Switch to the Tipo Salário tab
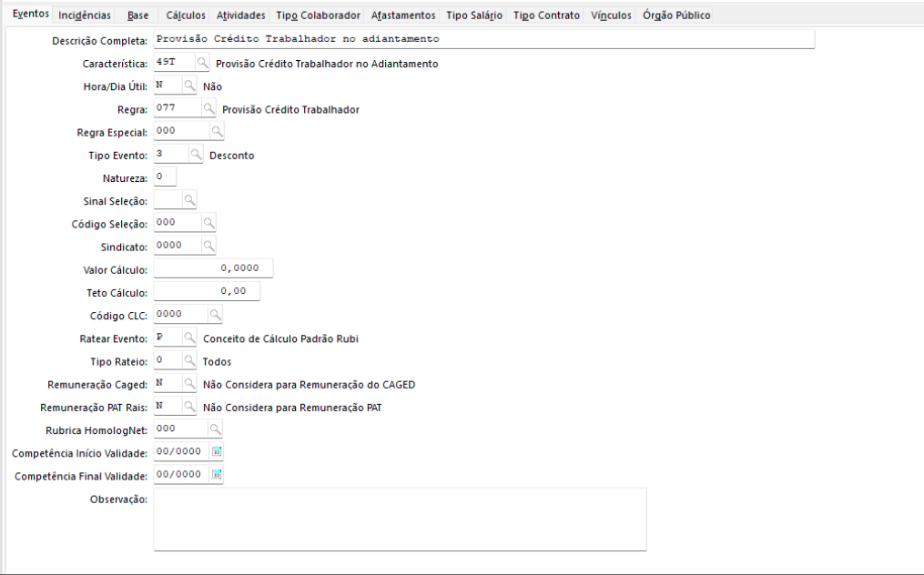Viewport: 924px width, 575px height. [474, 15]
